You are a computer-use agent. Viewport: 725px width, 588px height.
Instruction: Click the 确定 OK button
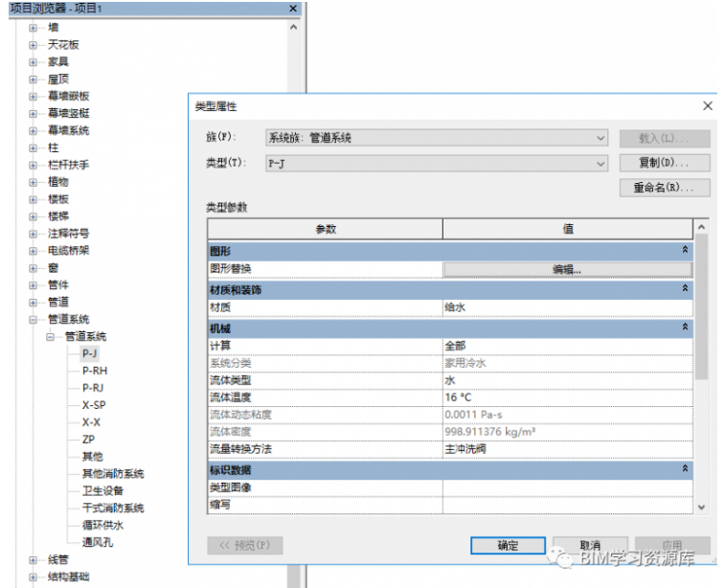tap(508, 546)
